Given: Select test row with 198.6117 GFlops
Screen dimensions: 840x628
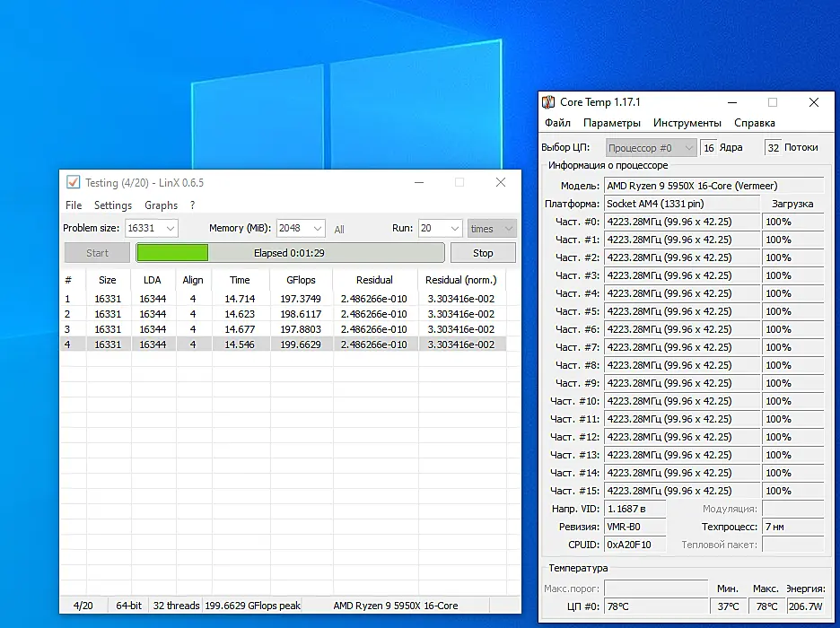Looking at the screenshot, I should tap(283, 314).
